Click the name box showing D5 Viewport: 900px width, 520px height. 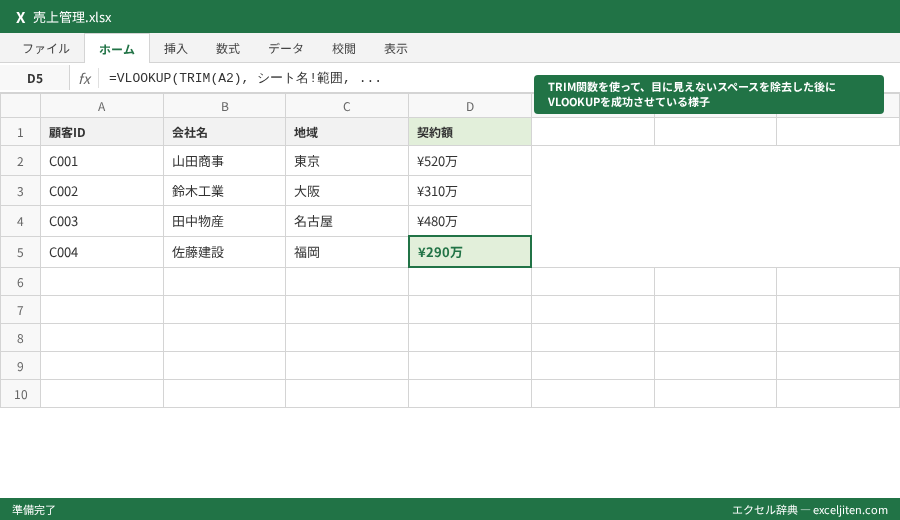coord(35,79)
